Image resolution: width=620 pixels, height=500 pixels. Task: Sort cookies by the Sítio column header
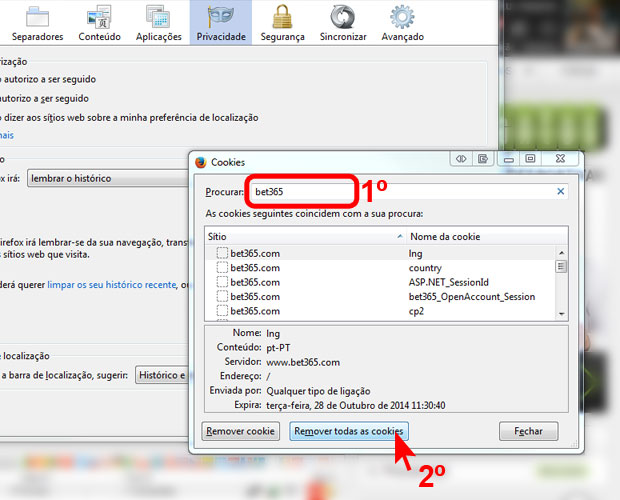[x=305, y=236]
